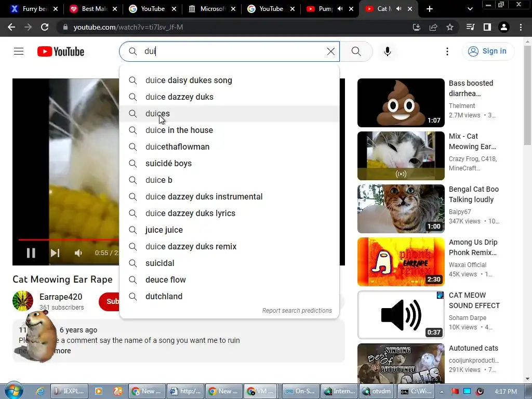
Task: Click the install app icon in address bar
Action: click(417, 27)
